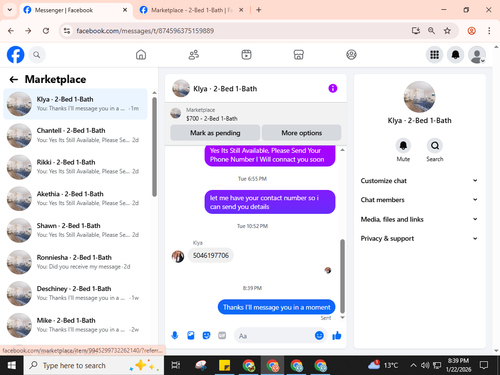Viewport: 500px width, 375px height.
Task: Open the Facebook search magnifier icon
Action: pos(37,55)
